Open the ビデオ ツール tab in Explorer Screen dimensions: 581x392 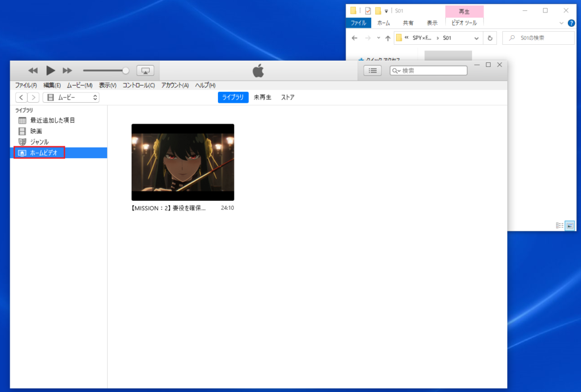coord(464,23)
